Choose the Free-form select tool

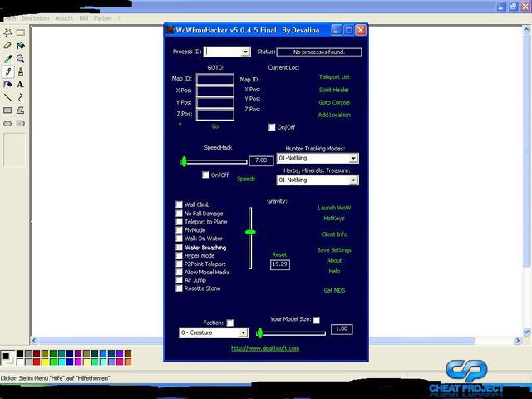coord(7,32)
